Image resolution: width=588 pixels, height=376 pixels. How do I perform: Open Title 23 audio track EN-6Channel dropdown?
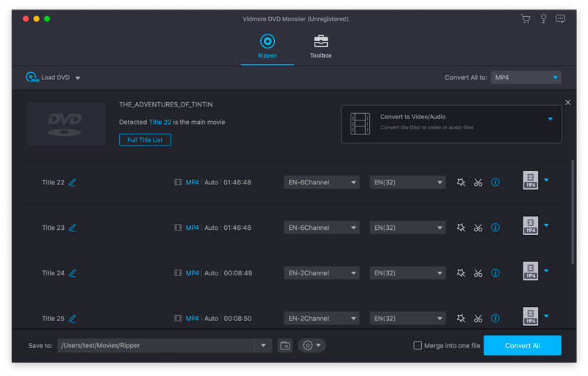click(x=322, y=228)
